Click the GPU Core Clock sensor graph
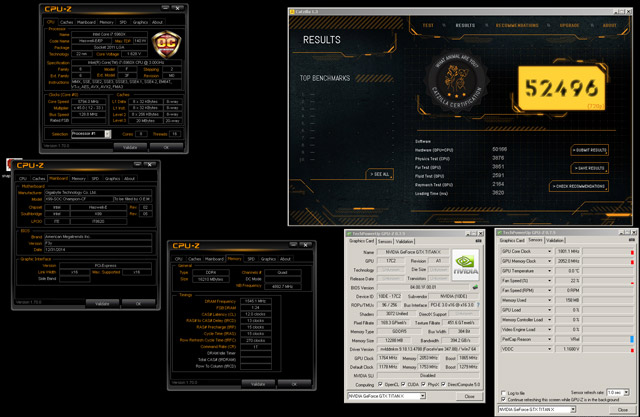Image resolution: width=640 pixels, height=417 pixels. tap(608, 251)
